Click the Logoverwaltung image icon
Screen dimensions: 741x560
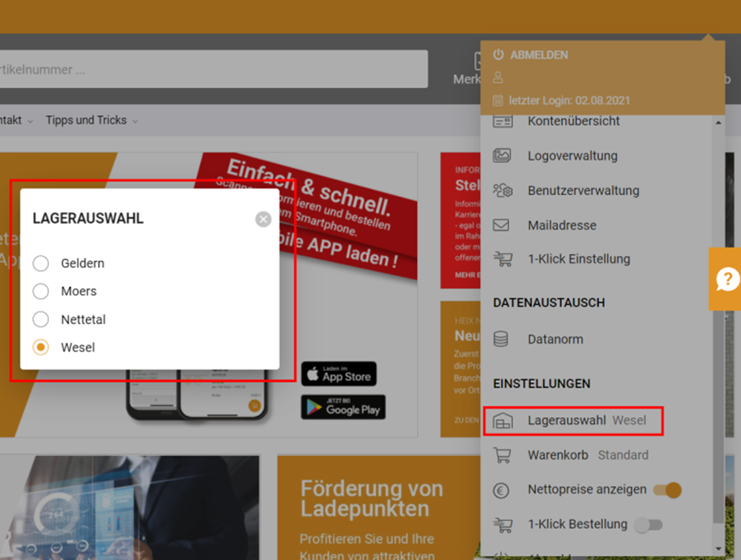(x=502, y=156)
